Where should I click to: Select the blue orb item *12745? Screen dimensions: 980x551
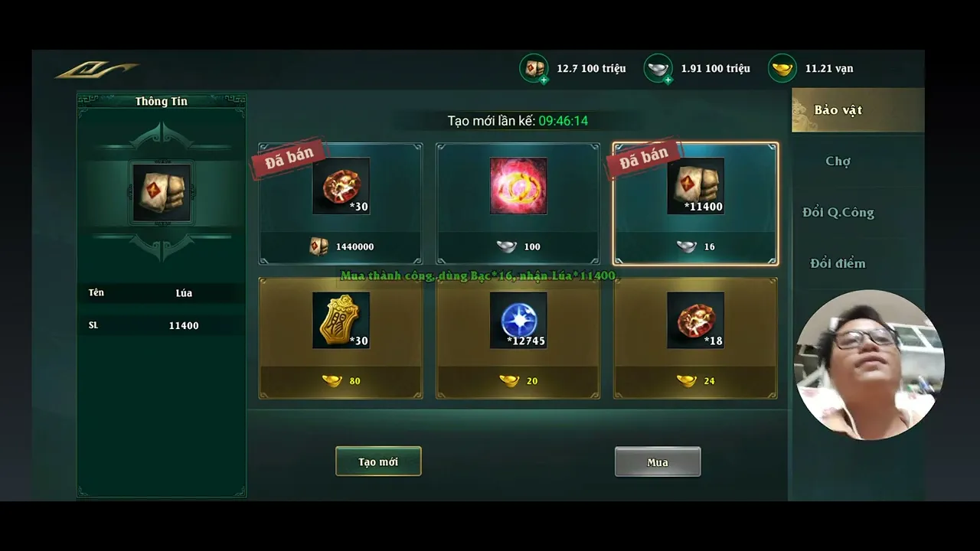(x=518, y=320)
